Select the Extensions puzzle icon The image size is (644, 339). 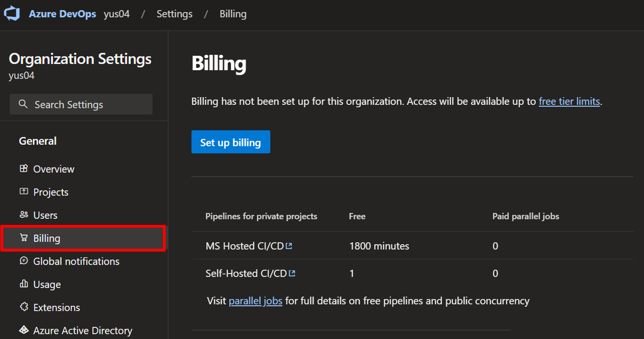pyautogui.click(x=23, y=307)
